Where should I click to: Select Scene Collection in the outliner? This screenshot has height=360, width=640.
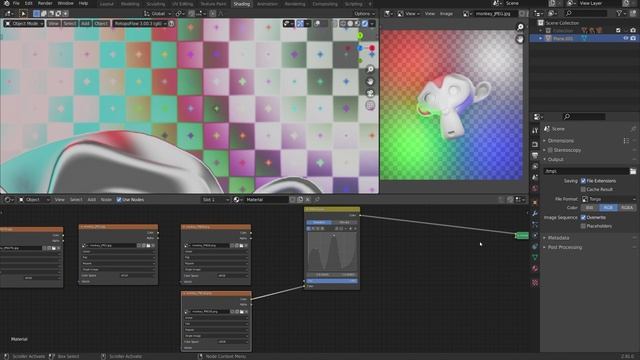pyautogui.click(x=562, y=23)
